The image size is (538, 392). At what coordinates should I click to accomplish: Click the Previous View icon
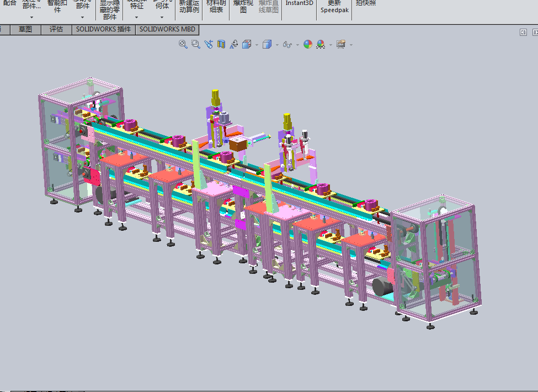coord(208,44)
